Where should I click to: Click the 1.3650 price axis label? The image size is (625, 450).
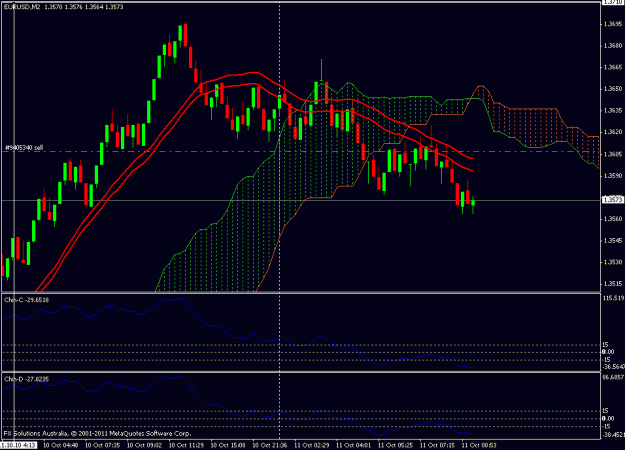[613, 88]
